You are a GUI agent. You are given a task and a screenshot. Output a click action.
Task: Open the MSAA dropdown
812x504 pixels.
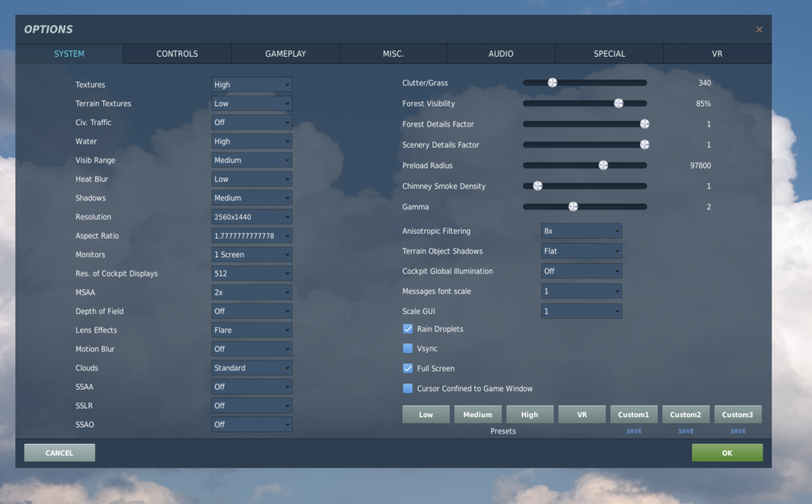[251, 292]
